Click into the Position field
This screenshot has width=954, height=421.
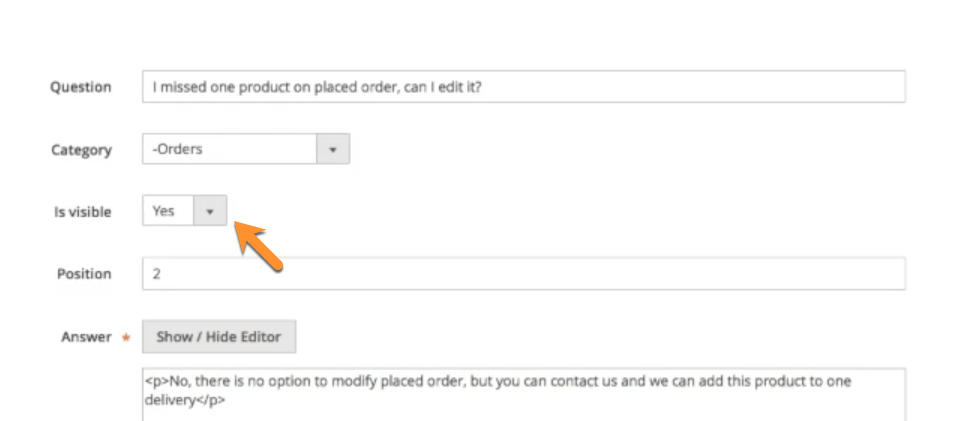523,274
